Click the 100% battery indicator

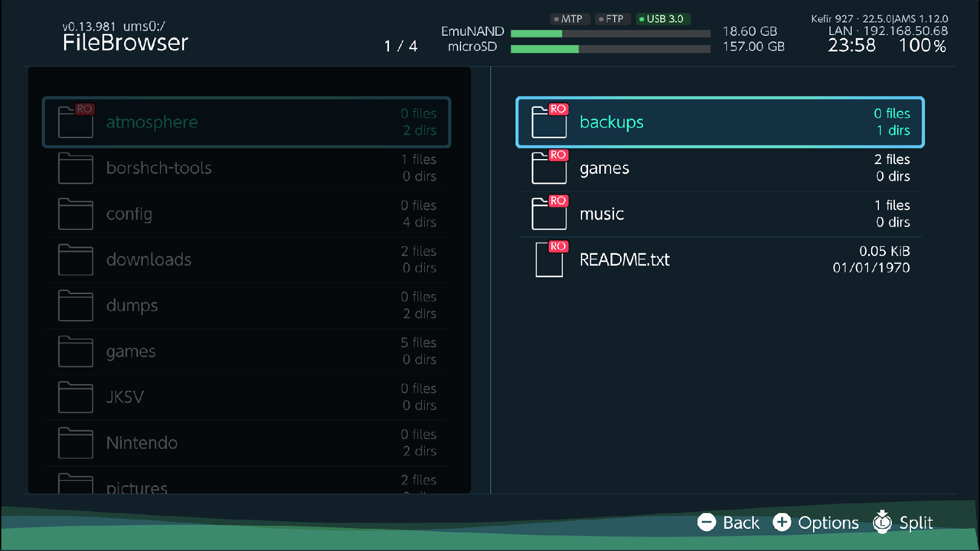coord(923,46)
